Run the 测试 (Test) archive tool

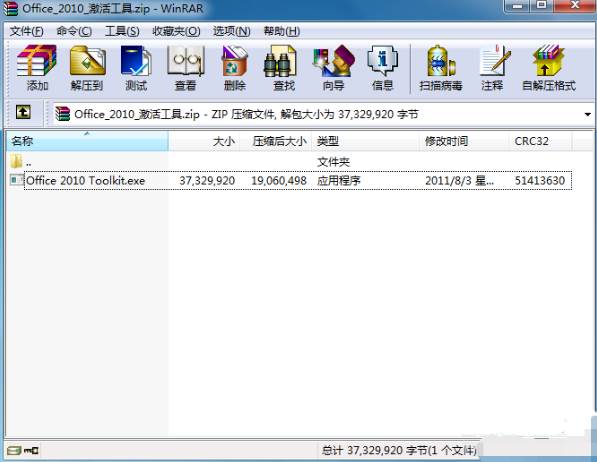136,68
